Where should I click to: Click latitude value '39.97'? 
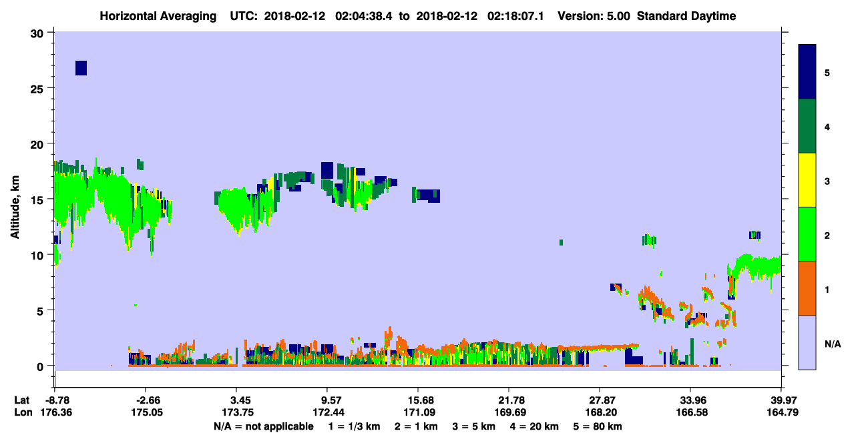coord(781,400)
